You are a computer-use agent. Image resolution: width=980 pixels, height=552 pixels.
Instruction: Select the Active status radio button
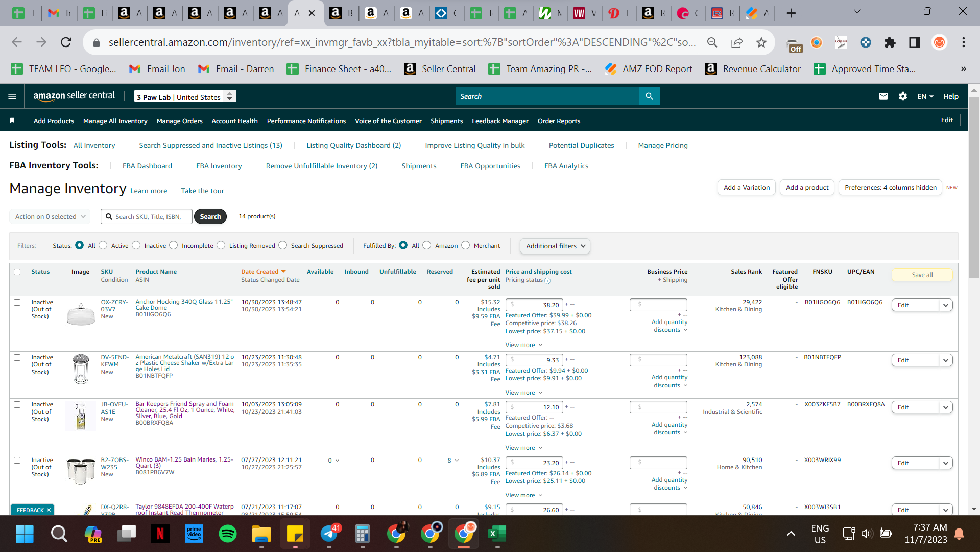(103, 245)
